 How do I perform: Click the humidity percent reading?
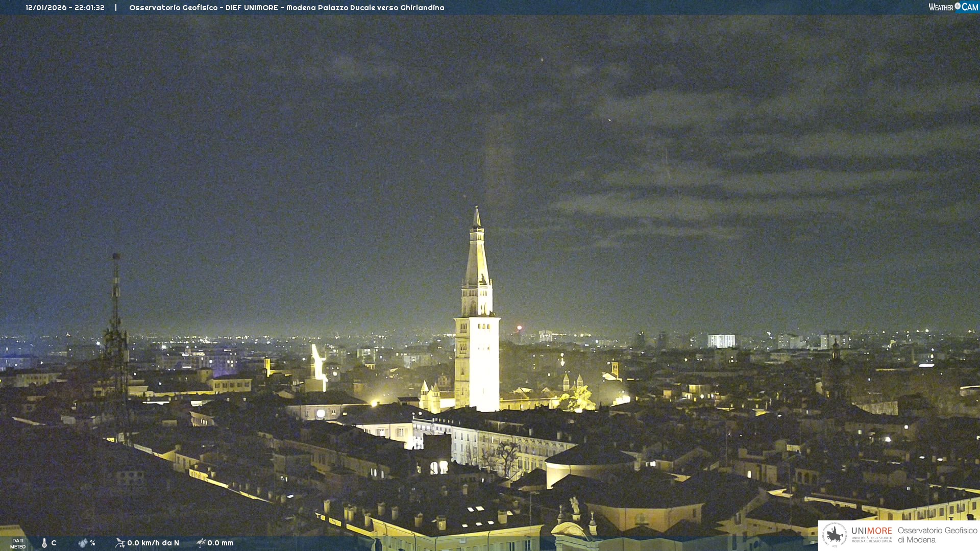92,543
